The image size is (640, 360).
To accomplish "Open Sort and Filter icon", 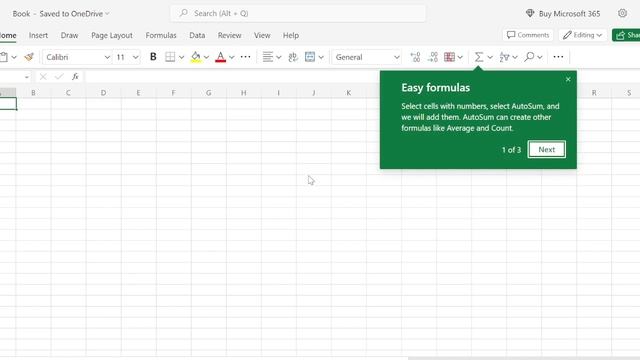I will coord(504,57).
